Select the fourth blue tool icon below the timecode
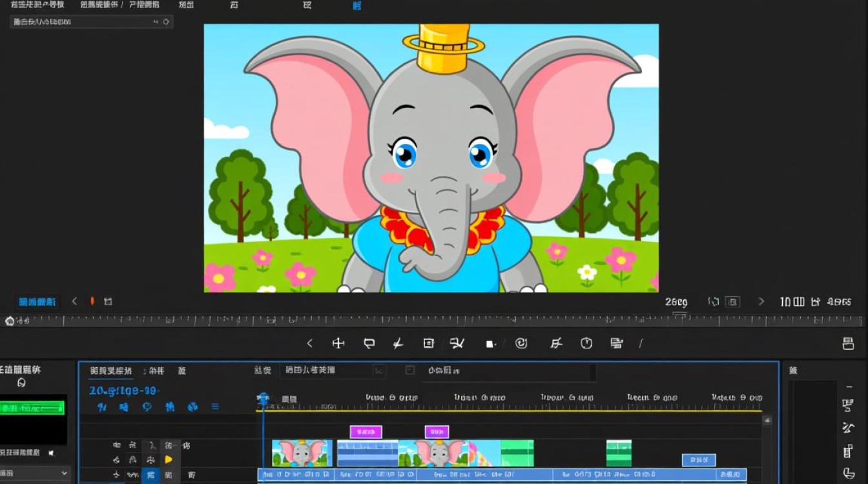 pyautogui.click(x=170, y=407)
